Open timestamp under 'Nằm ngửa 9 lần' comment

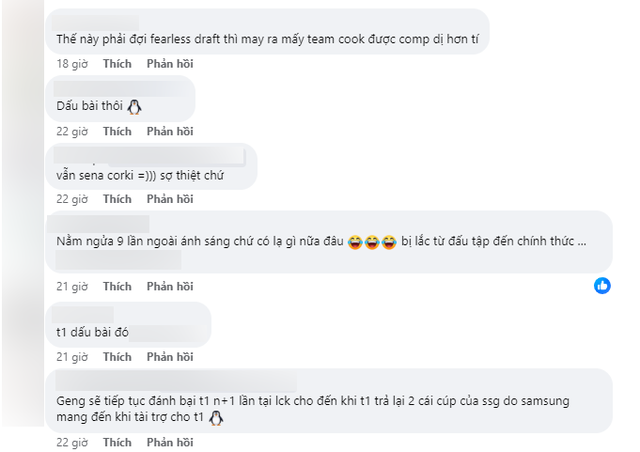(x=72, y=287)
